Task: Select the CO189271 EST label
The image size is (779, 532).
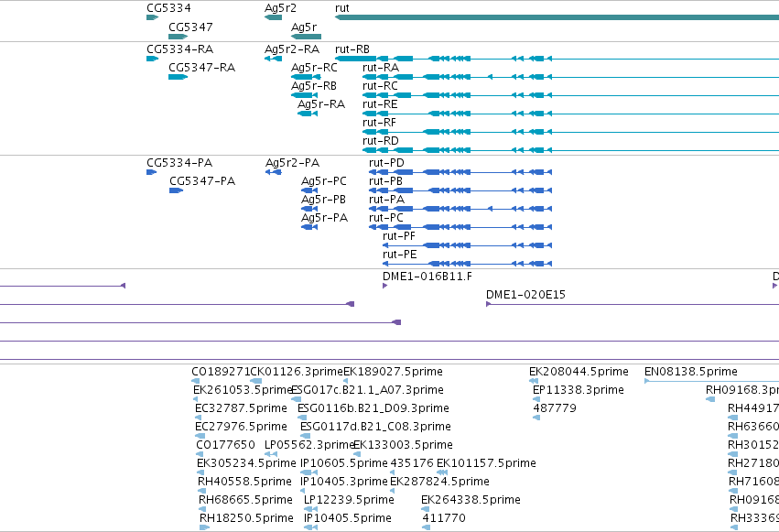Action: pyautogui.click(x=222, y=372)
